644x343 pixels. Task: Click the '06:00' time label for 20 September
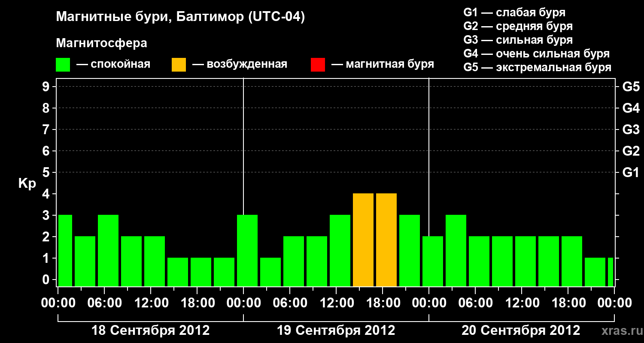pyautogui.click(x=475, y=303)
